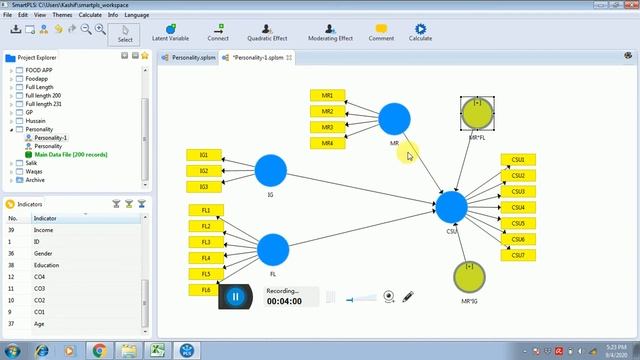
Task: Click the recorder pencil annotation icon
Action: pos(408,296)
